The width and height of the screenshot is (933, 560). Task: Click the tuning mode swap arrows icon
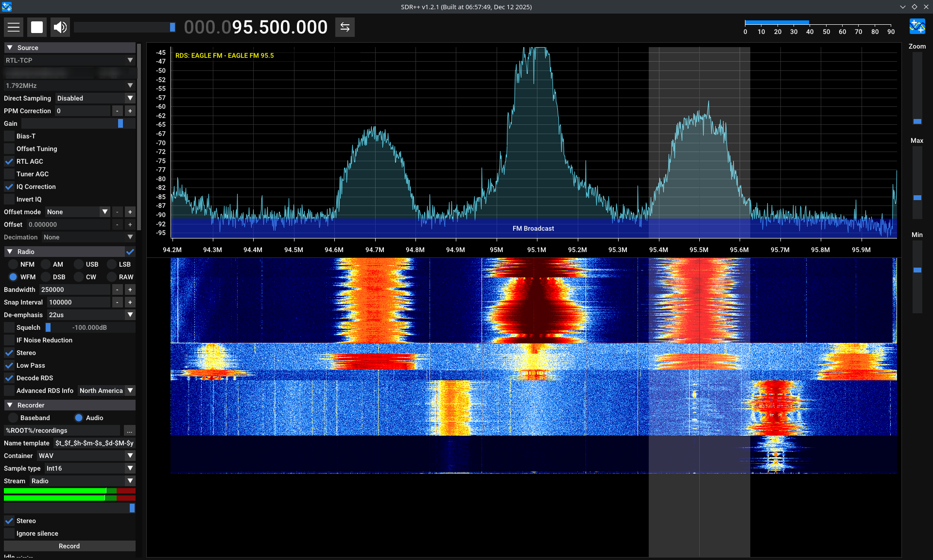click(345, 27)
